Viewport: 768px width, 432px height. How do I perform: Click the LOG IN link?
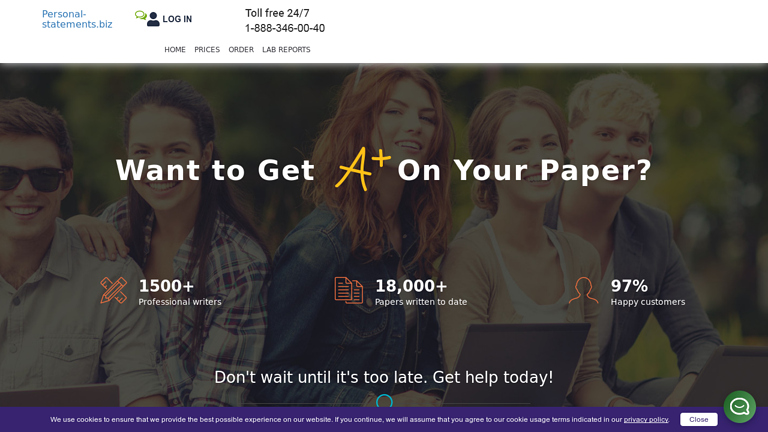tap(177, 19)
